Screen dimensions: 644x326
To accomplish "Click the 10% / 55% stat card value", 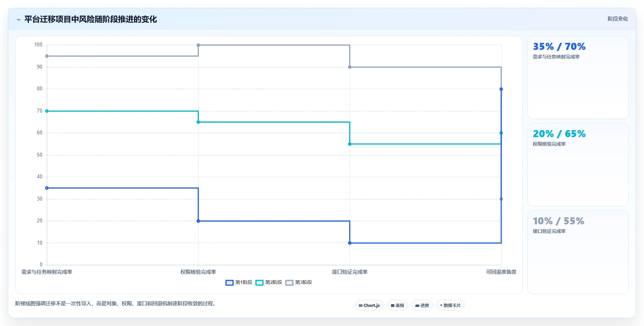I will 559,221.
